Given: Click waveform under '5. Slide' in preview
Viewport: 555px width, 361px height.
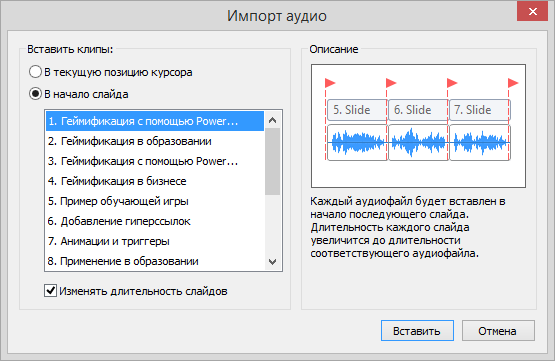Looking at the screenshot, I should click(x=357, y=142).
